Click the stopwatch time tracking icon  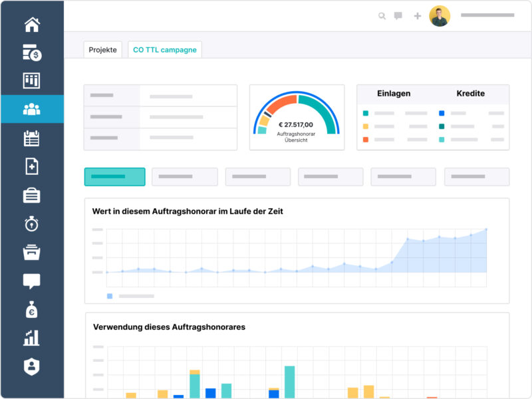pyautogui.click(x=30, y=224)
